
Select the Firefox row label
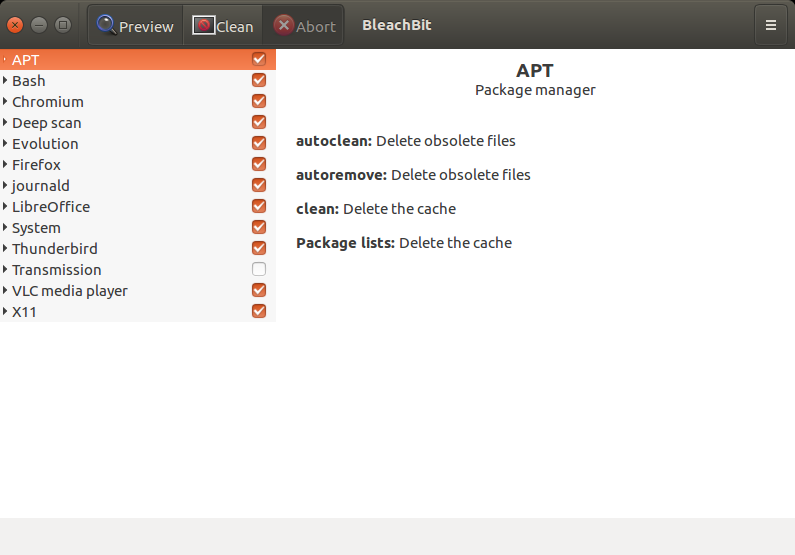pyautogui.click(x=37, y=165)
